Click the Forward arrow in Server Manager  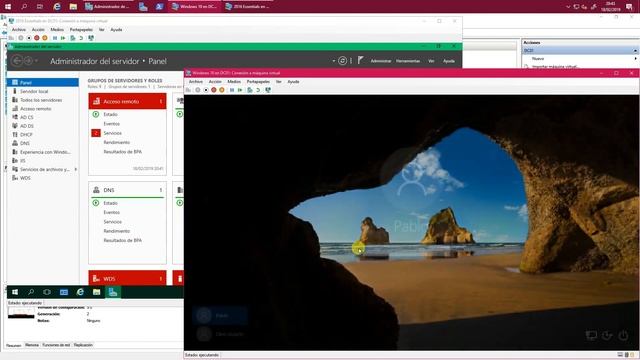28,61
